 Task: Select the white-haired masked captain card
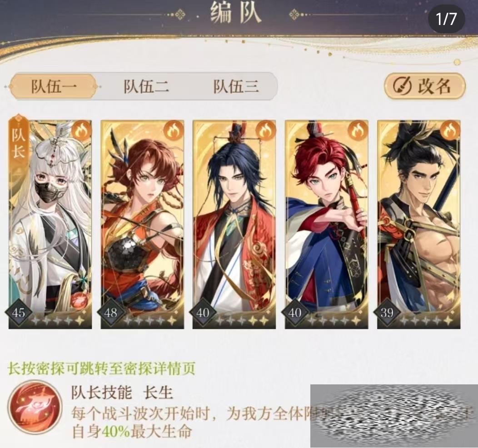tap(50, 224)
